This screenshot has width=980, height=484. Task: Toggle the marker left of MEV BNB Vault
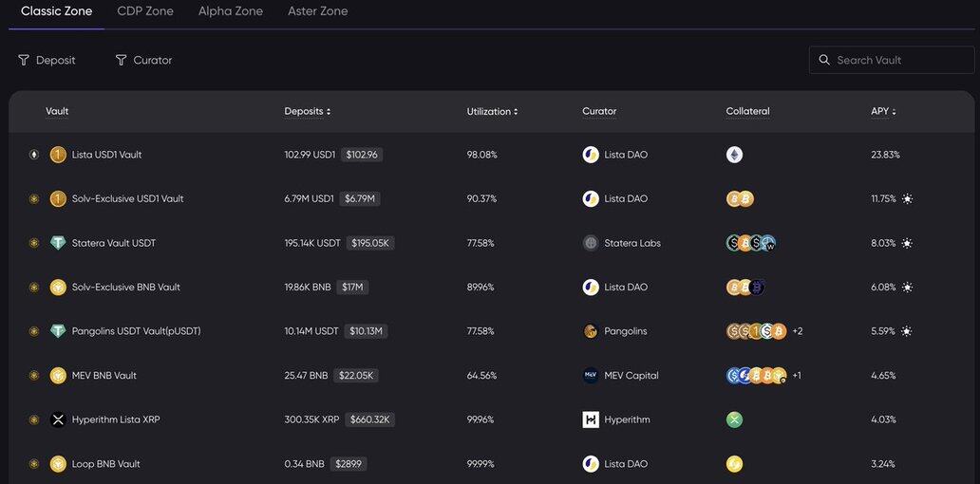(x=34, y=376)
